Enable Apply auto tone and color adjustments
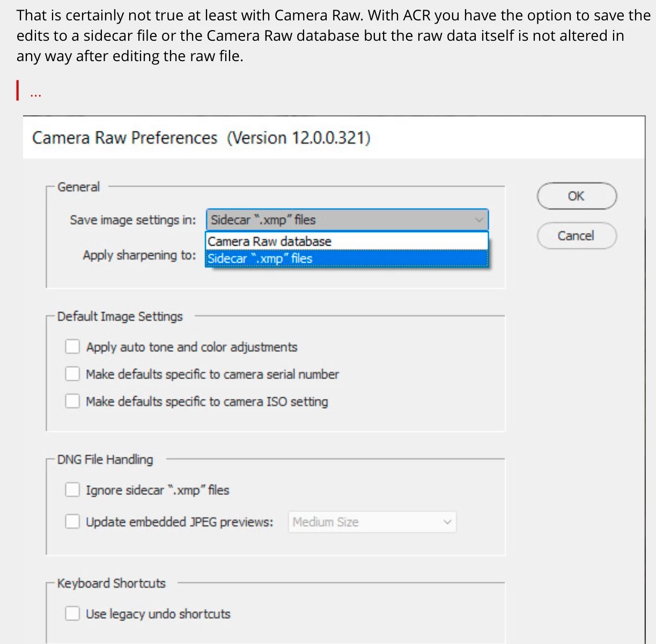The height and width of the screenshot is (644, 656). click(72, 347)
